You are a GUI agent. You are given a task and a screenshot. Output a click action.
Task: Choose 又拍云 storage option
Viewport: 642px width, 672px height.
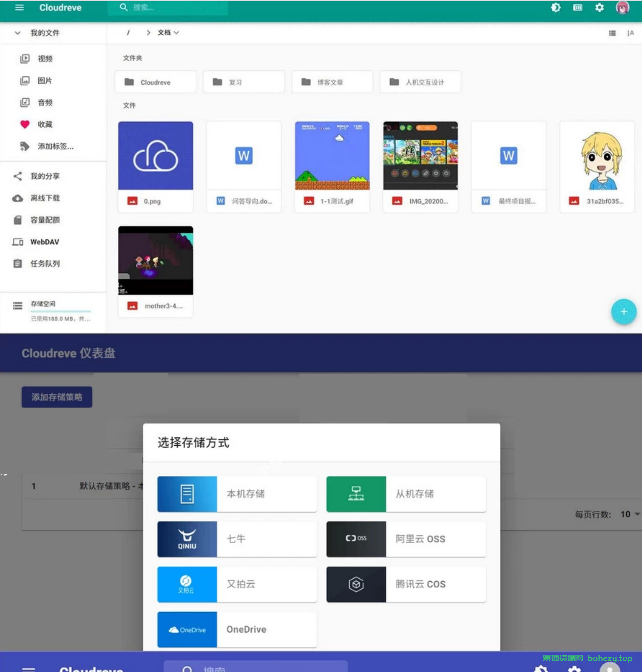[x=237, y=584]
